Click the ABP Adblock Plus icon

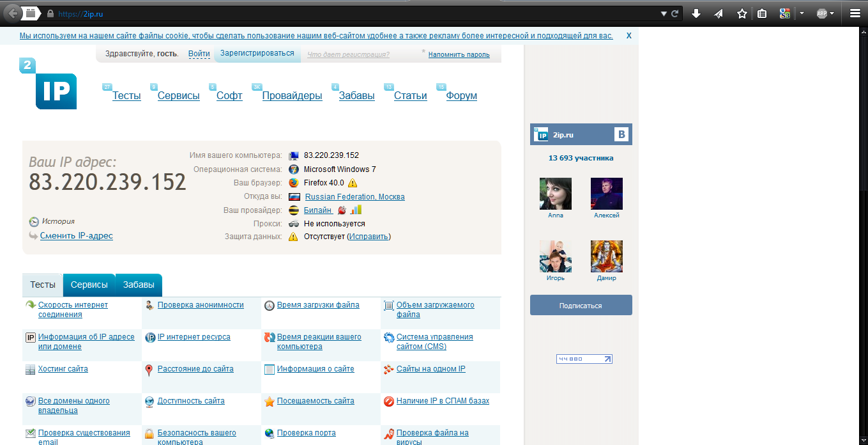[x=821, y=13]
